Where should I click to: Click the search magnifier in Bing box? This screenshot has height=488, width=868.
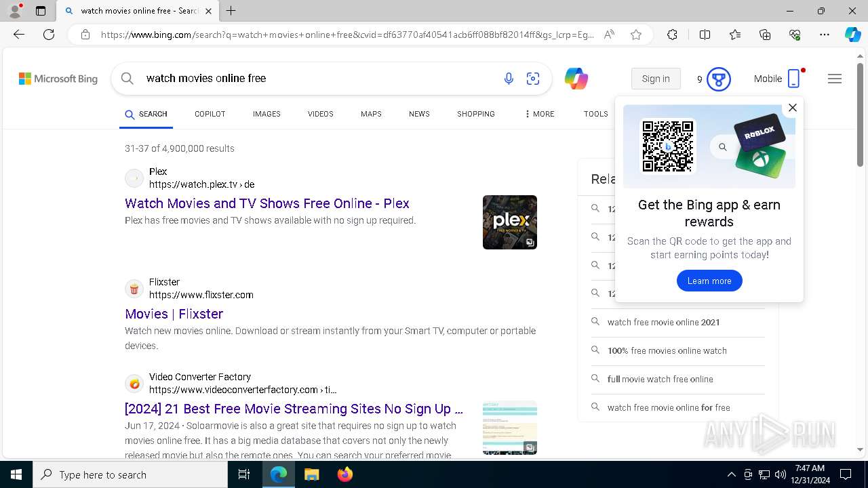tap(127, 79)
